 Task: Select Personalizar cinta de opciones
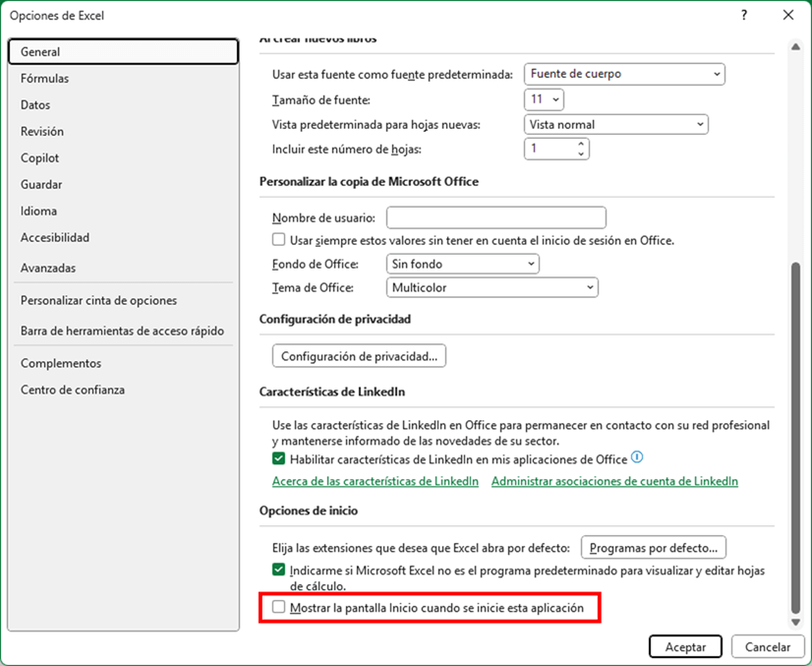coord(123,300)
